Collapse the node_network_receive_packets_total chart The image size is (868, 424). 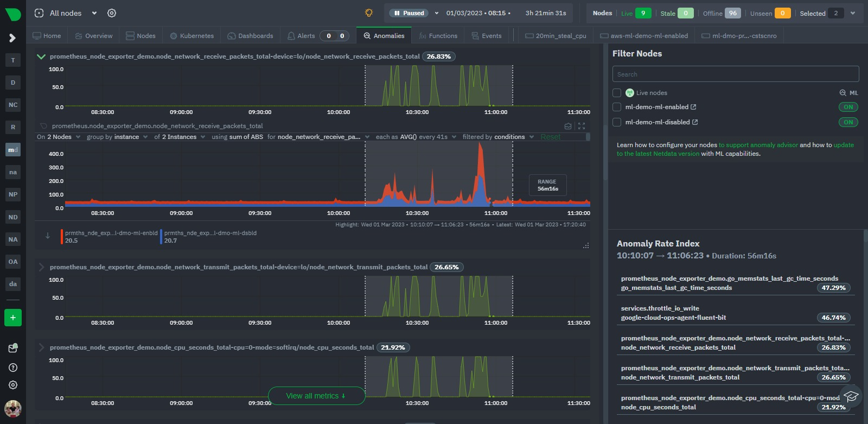pyautogui.click(x=41, y=56)
